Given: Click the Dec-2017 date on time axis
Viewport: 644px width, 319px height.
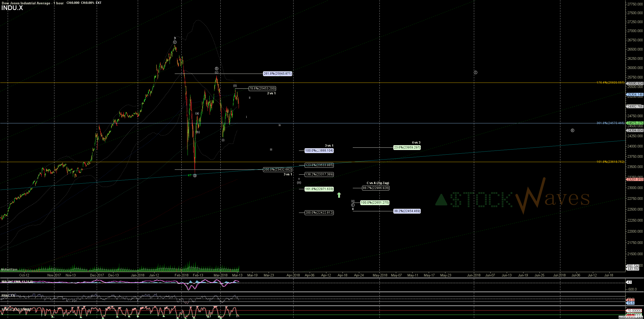Looking at the screenshot, I should [x=97, y=275].
